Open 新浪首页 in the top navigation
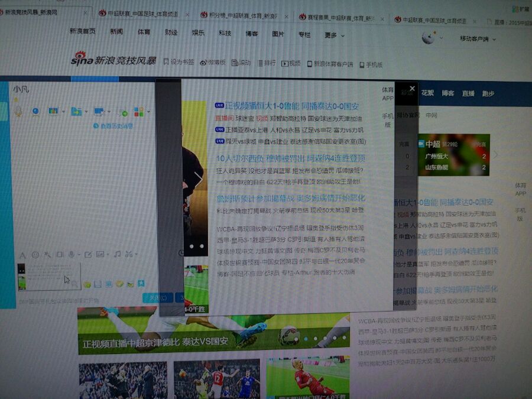This screenshot has width=532, height=399. point(82,31)
